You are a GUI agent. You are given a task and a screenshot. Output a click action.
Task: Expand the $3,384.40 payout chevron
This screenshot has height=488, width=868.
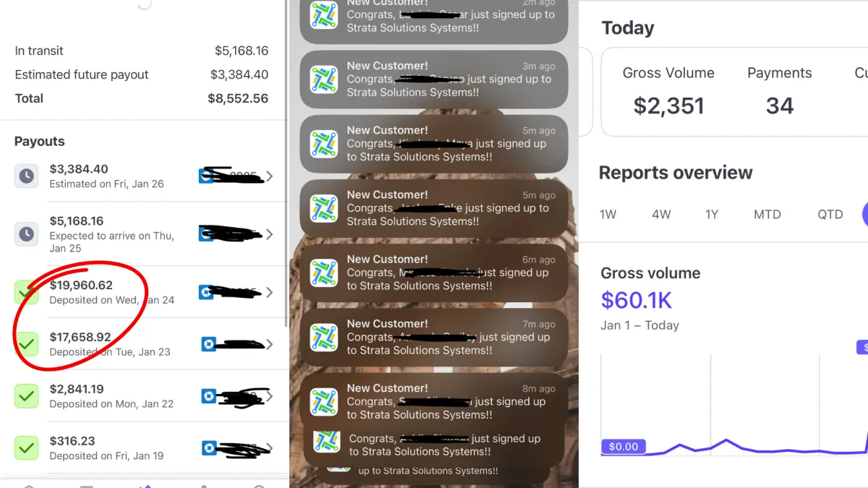tap(269, 176)
